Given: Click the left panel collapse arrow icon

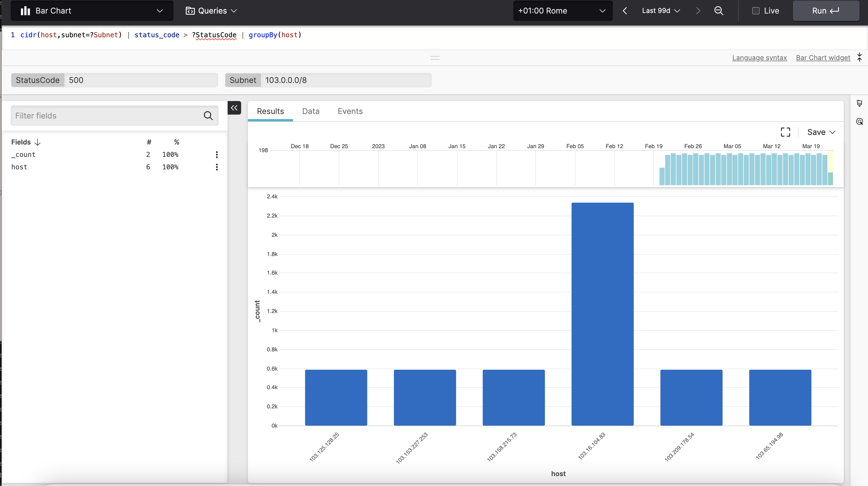Looking at the screenshot, I should (234, 108).
